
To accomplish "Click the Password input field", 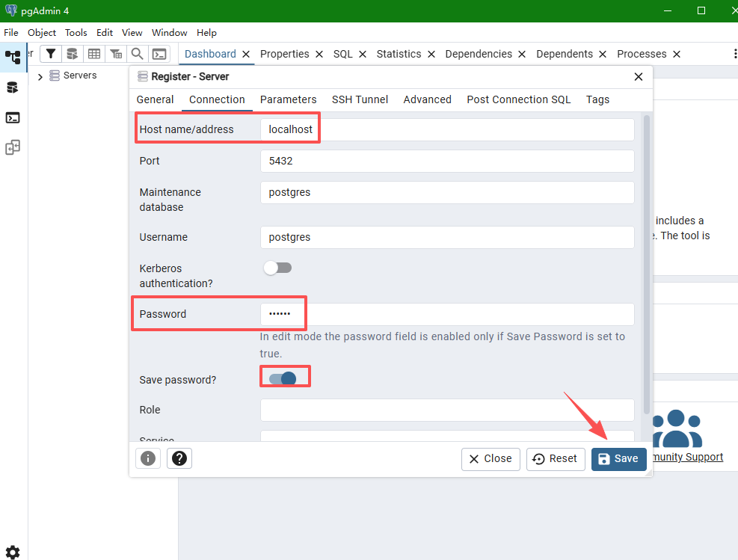I will (x=447, y=314).
